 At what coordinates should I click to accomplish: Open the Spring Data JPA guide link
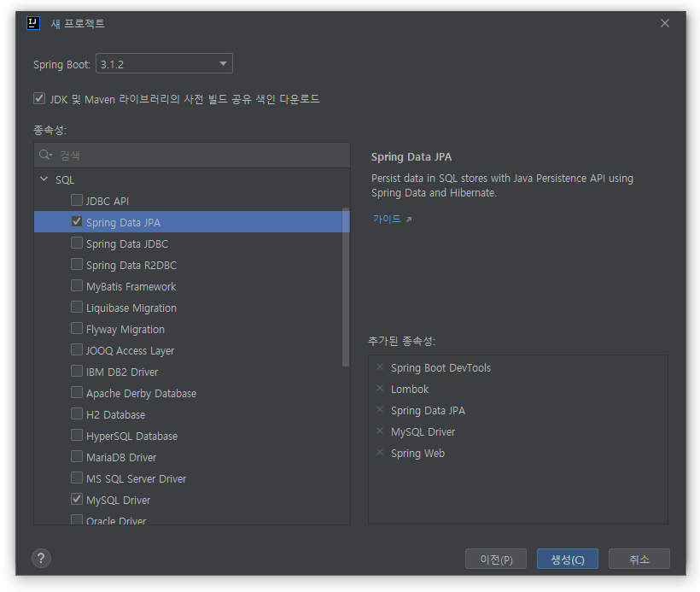387,219
